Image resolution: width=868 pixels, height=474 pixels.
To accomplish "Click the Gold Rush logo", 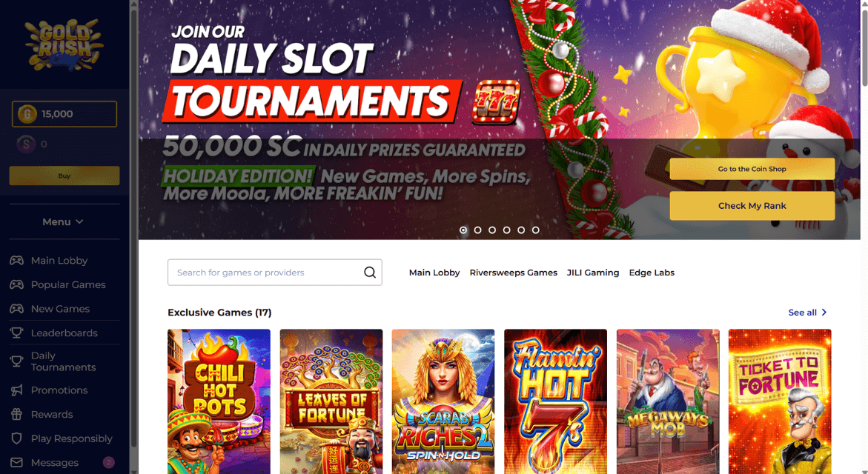I will pos(64,44).
